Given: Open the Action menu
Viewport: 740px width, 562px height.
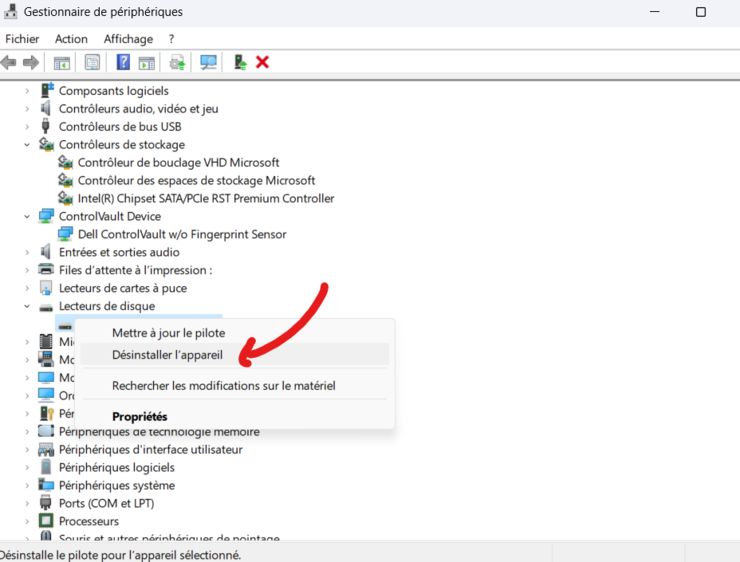Looking at the screenshot, I should point(71,39).
